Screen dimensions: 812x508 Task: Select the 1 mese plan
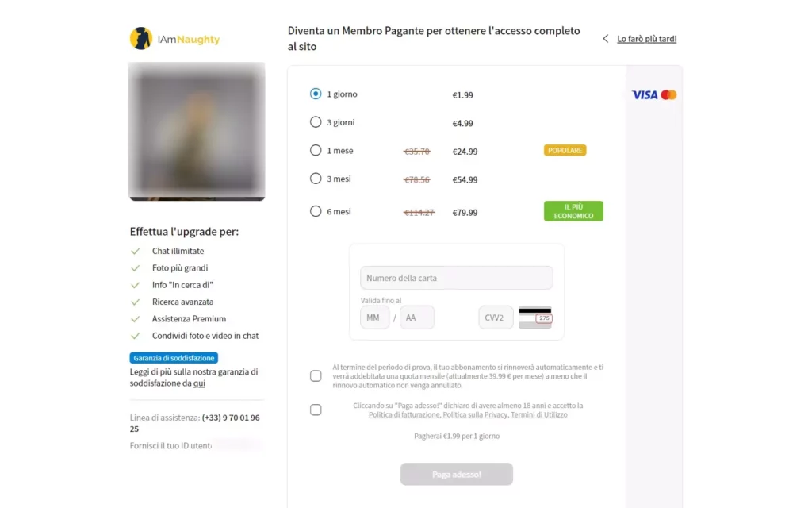point(316,150)
